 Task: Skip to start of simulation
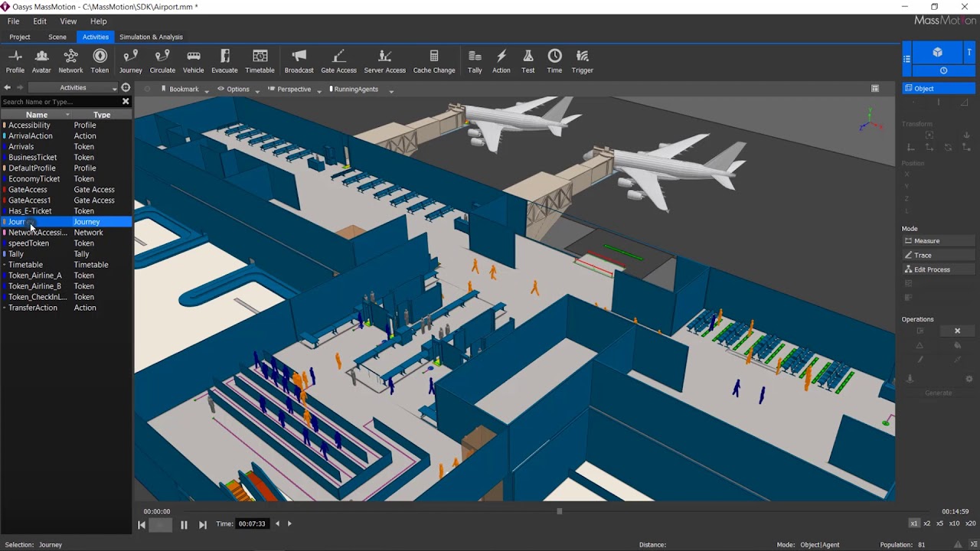click(x=141, y=524)
